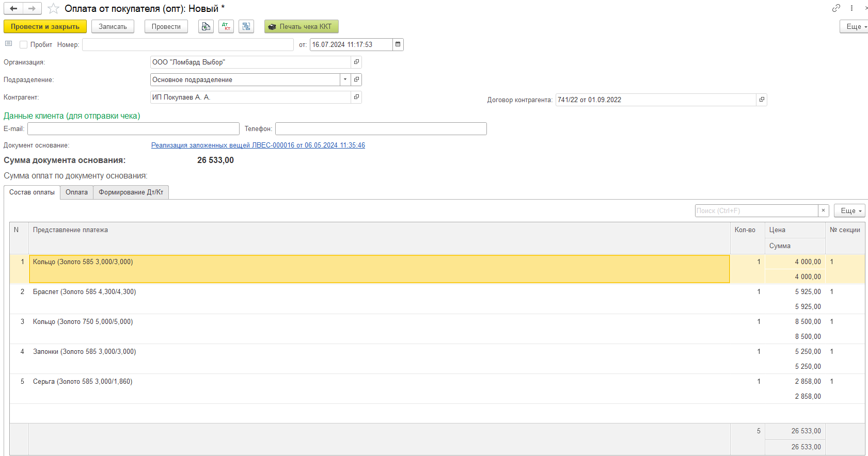The image size is (868, 456).
Task: Click the Провести button
Action: click(166, 26)
